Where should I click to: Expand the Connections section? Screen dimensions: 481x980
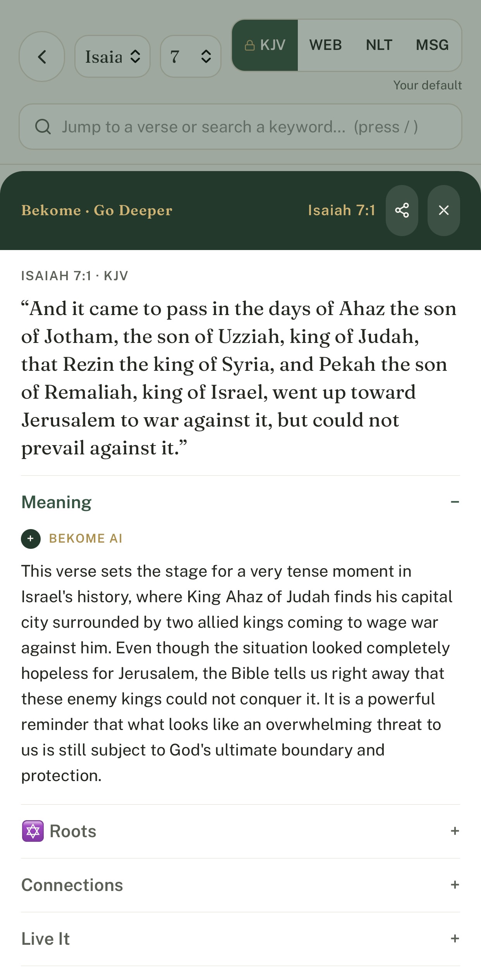pos(240,885)
